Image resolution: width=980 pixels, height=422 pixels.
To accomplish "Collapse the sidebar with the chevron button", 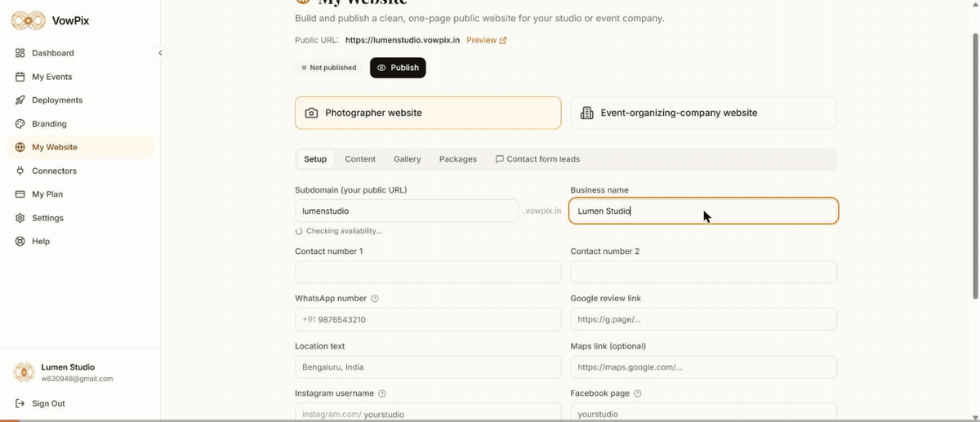I will 160,53.
